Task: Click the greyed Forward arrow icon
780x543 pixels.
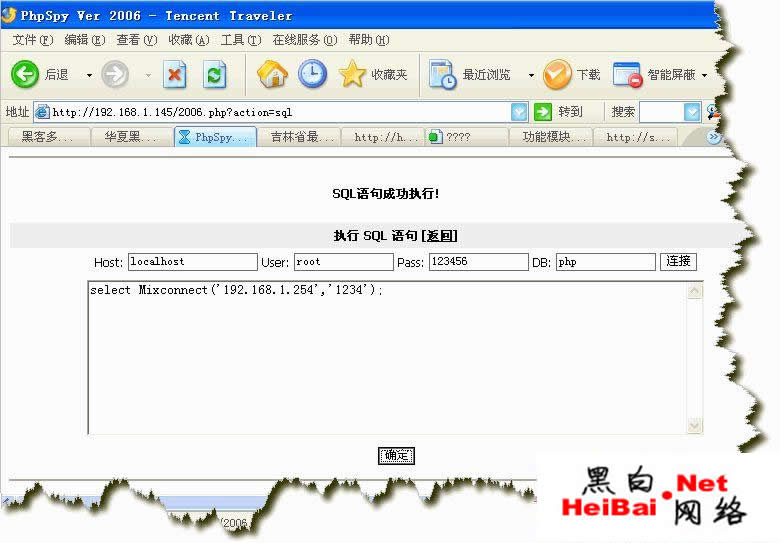Action: [115, 75]
